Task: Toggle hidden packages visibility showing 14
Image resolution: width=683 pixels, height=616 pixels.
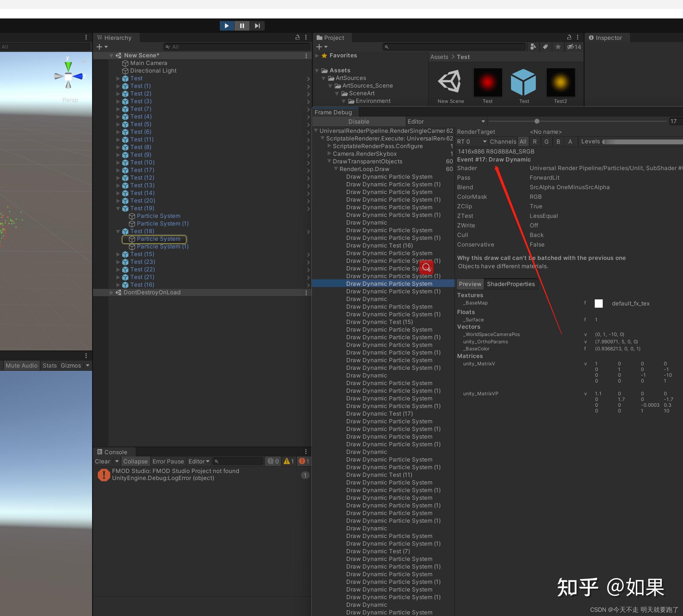Action: click(574, 47)
